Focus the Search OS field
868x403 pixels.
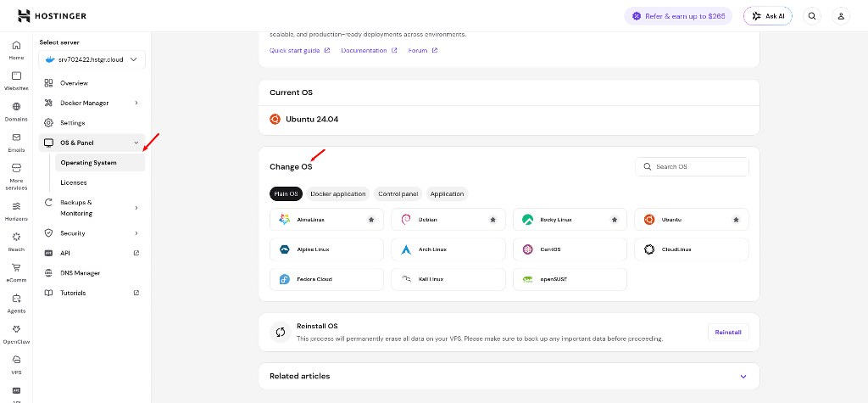pyautogui.click(x=692, y=167)
